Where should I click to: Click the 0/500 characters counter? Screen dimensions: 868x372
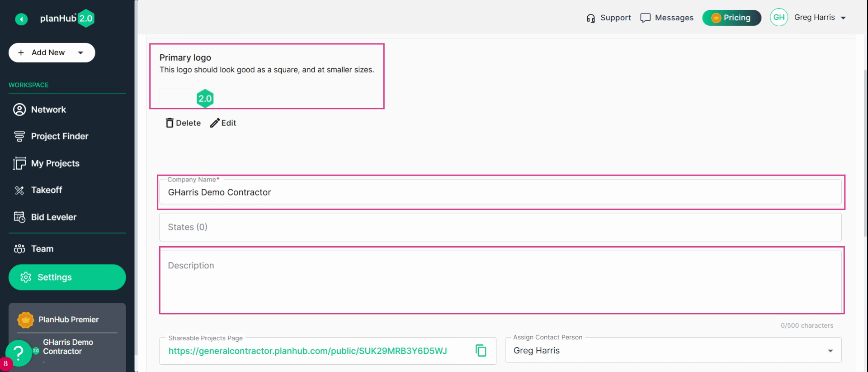807,325
